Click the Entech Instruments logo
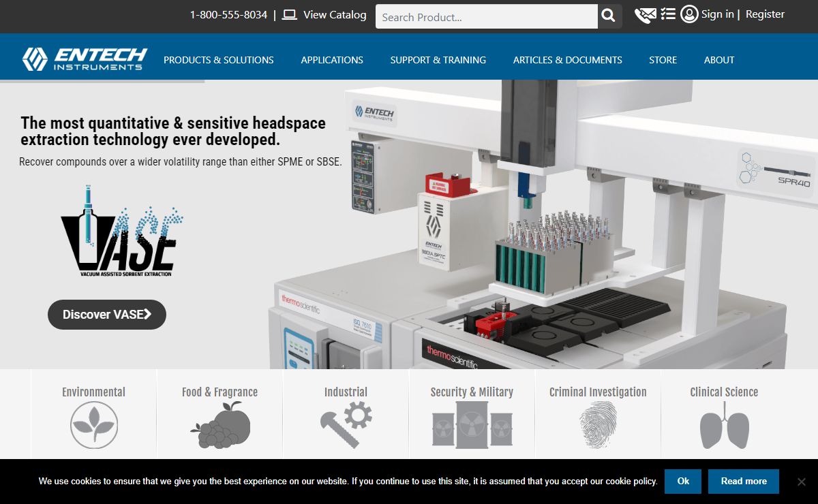 click(84, 59)
